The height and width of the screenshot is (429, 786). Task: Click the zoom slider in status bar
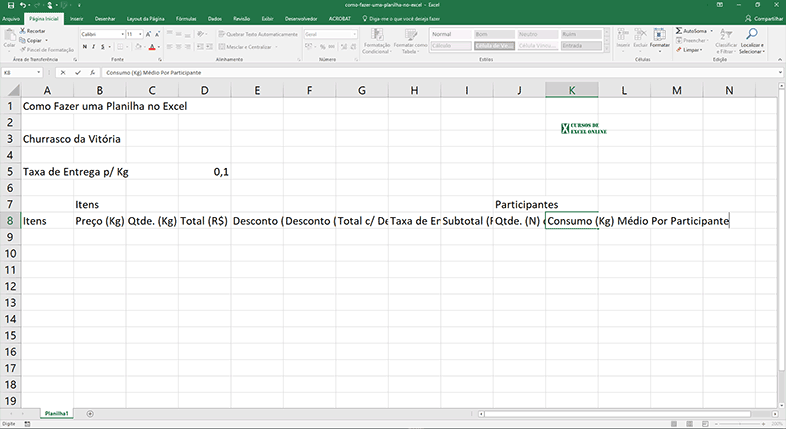pyautogui.click(x=742, y=424)
